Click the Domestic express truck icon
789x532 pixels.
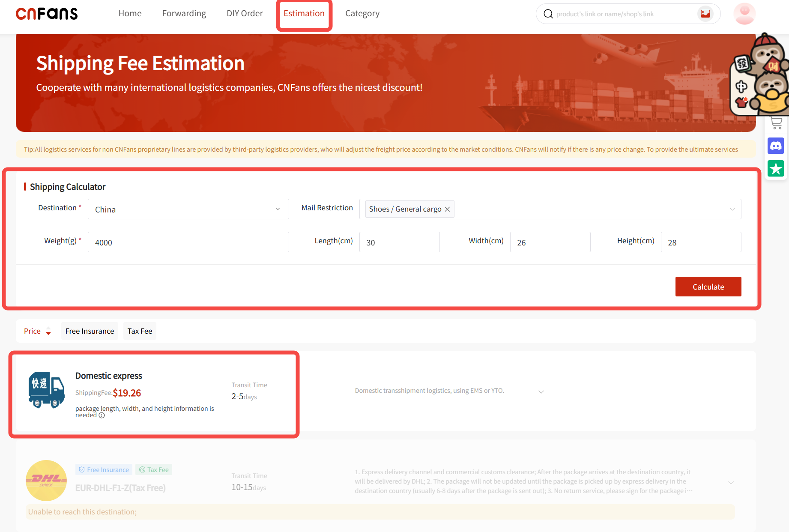click(x=46, y=390)
